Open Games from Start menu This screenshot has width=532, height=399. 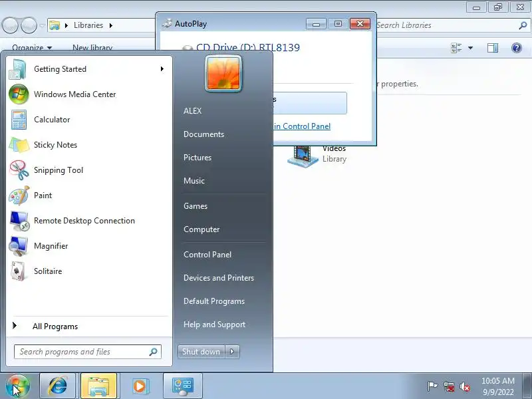click(x=196, y=206)
